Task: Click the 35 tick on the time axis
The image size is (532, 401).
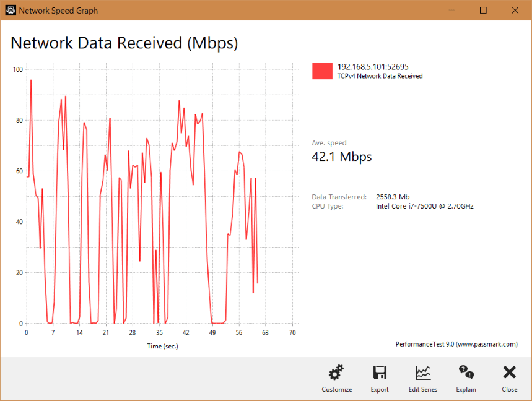Action: pyautogui.click(x=159, y=332)
